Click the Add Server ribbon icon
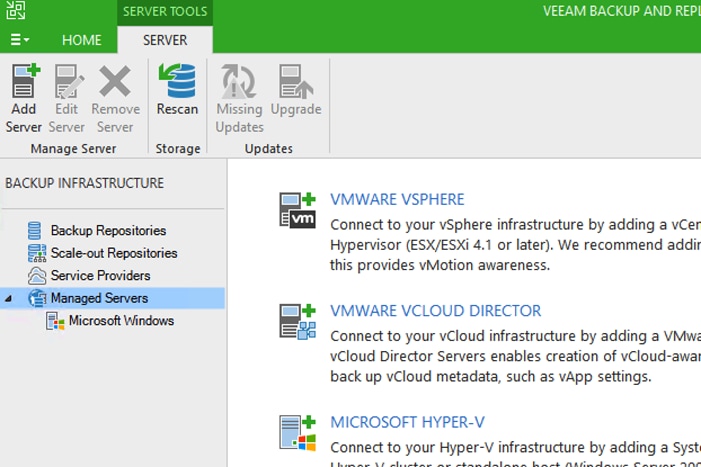This screenshot has height=467, width=701. (25, 81)
